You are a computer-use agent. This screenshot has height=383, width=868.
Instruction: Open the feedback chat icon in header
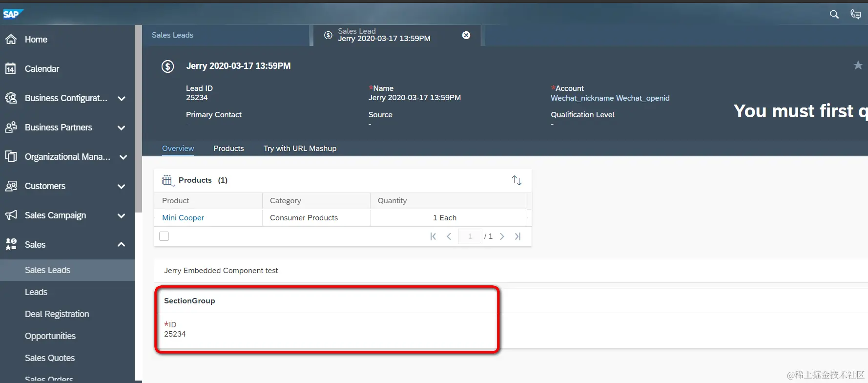tap(856, 15)
